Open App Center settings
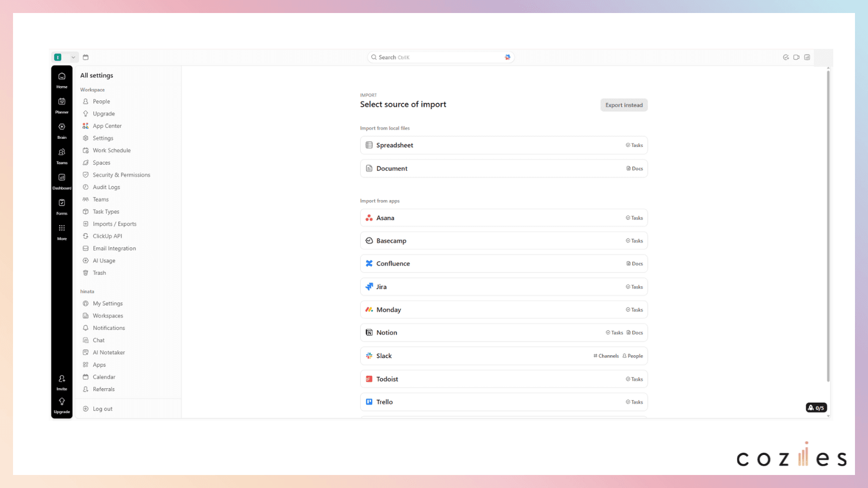Screen dimensions: 868x488 [107, 126]
